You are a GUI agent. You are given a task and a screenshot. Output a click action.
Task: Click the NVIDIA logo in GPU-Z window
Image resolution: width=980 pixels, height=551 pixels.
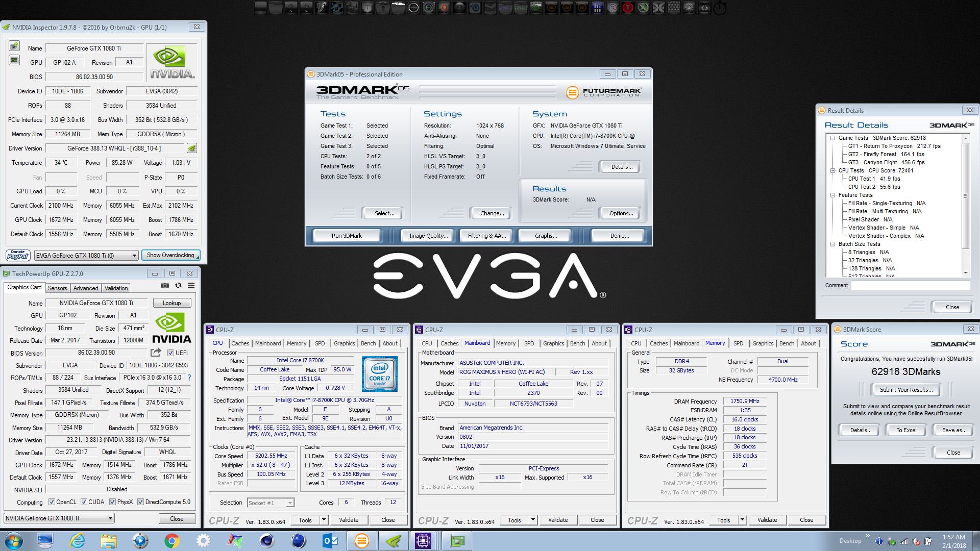click(x=171, y=328)
